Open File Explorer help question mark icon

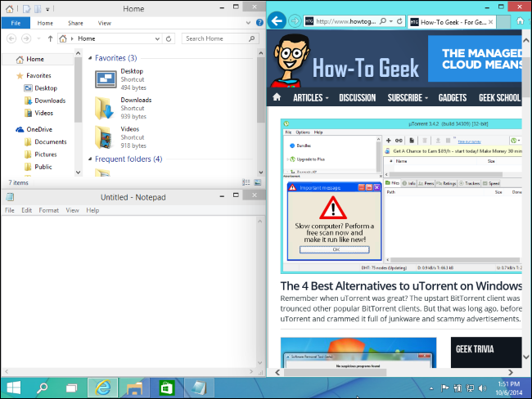pos(260,24)
